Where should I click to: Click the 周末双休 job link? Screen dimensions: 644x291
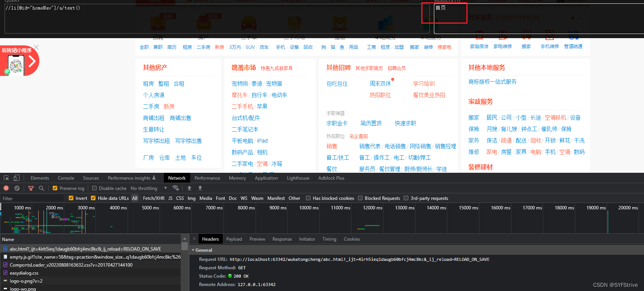coord(380,84)
